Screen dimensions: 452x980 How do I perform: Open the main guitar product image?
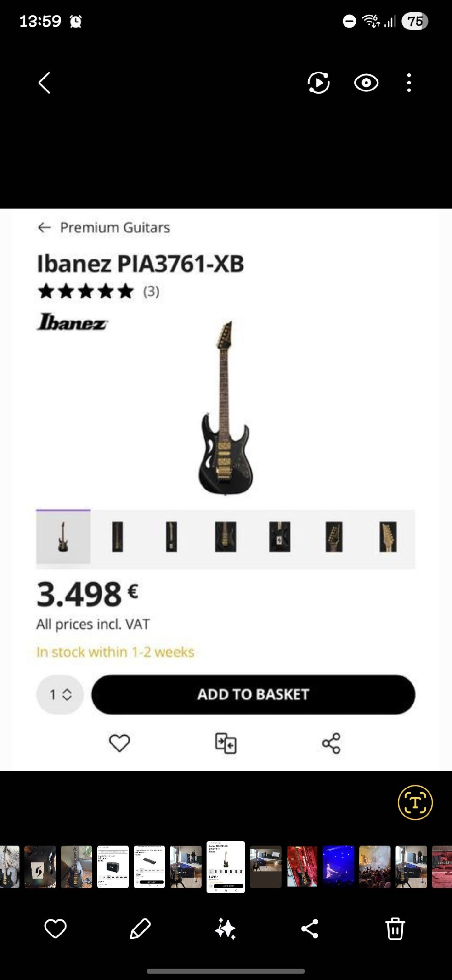225,409
